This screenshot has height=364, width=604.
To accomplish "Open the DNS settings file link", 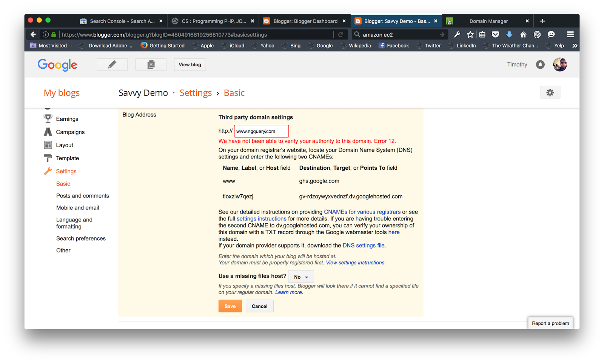I will (x=364, y=246).
